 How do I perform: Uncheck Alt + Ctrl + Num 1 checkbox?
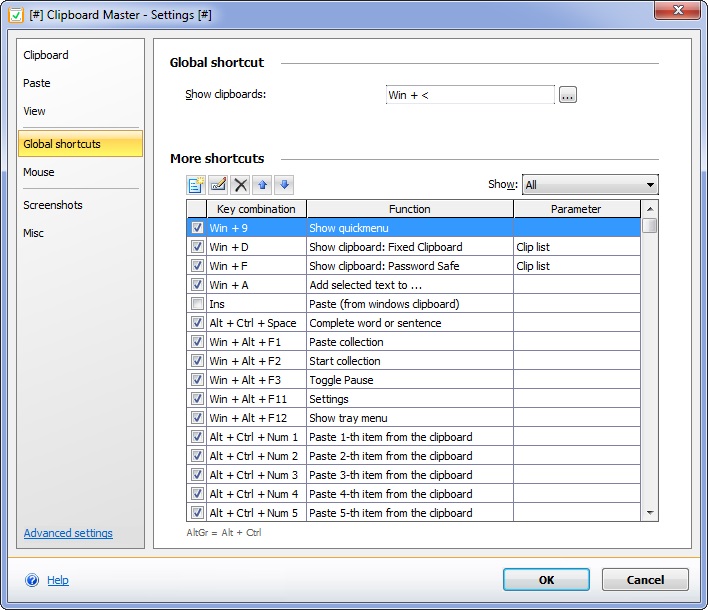197,436
